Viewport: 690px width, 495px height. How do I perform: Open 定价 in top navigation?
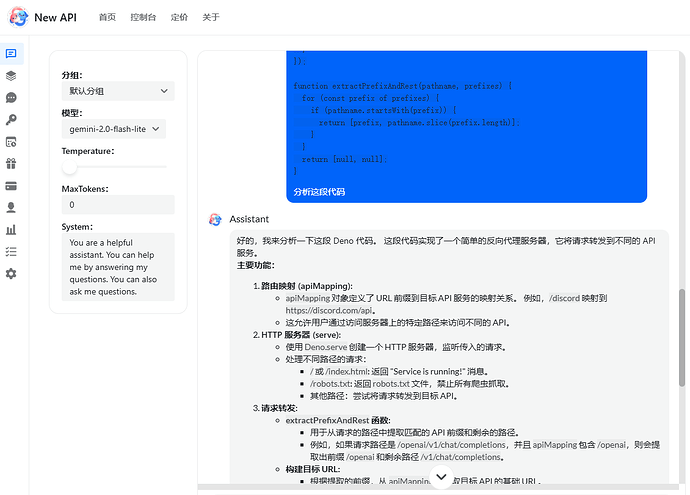(179, 17)
